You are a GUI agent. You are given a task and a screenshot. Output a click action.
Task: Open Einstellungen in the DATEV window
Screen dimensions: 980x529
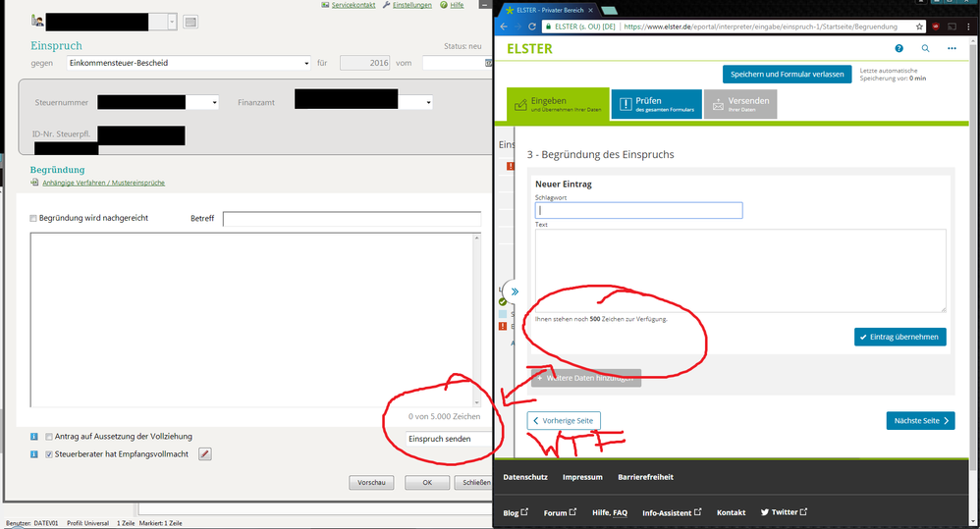tap(411, 5)
